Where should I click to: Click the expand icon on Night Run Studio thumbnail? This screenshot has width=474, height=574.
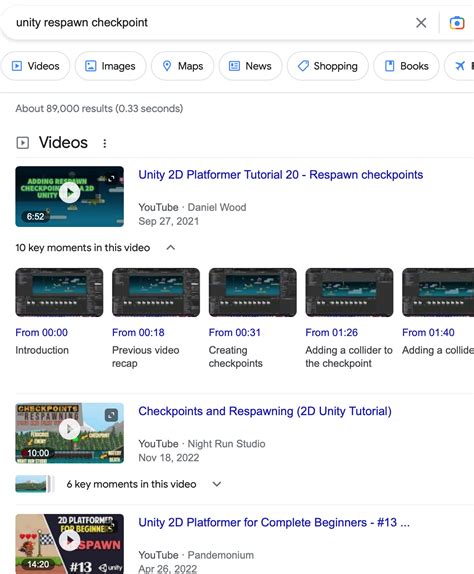(x=111, y=415)
